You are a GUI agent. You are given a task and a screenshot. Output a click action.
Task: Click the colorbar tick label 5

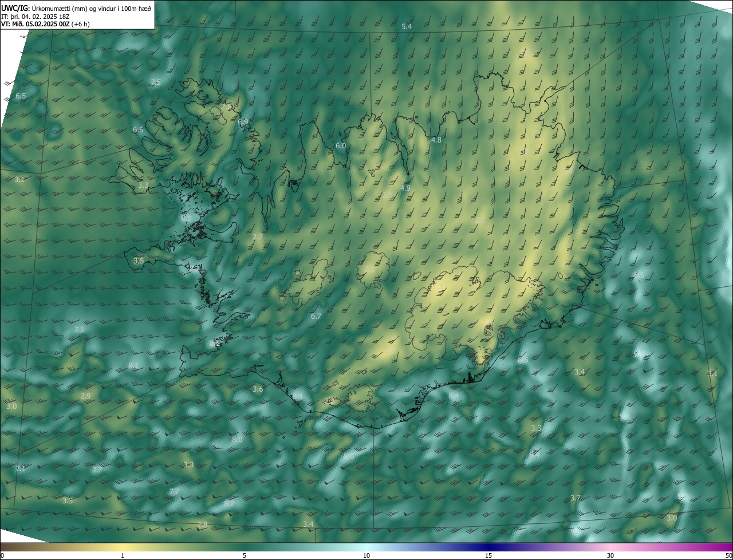click(x=245, y=555)
